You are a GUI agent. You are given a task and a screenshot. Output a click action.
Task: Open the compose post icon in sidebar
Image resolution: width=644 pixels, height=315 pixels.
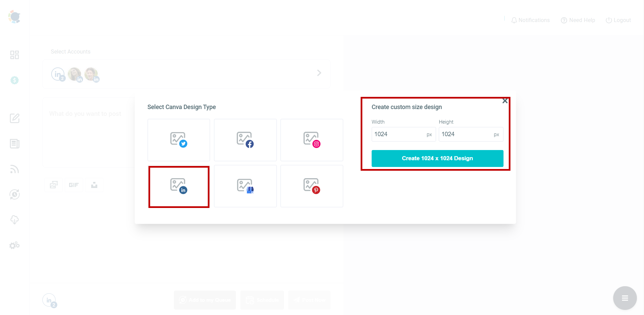14,118
